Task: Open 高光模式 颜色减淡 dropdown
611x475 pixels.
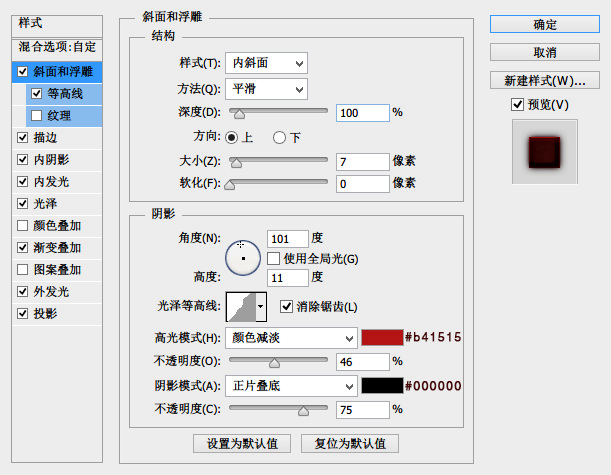Action: 291,338
